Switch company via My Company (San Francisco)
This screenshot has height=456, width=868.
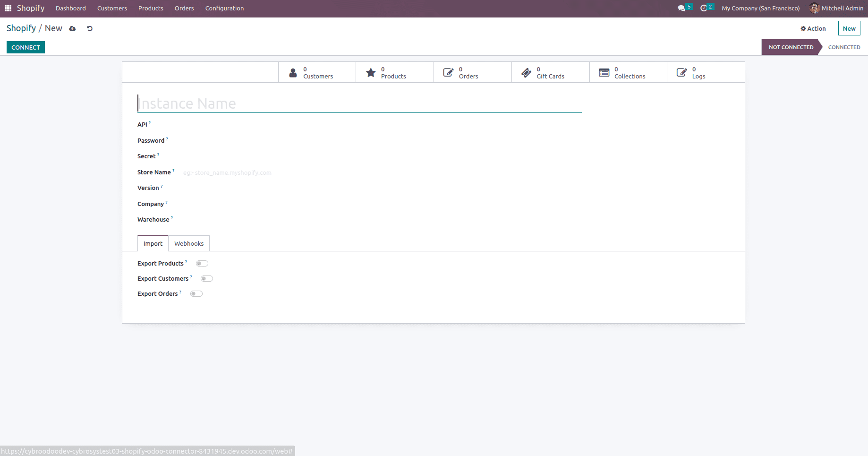(x=761, y=9)
